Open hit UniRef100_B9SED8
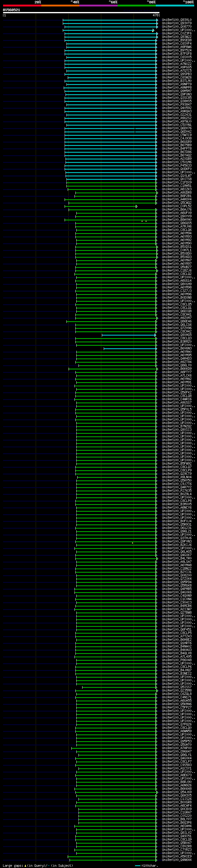The image size is (197, 868). (x=177, y=40)
